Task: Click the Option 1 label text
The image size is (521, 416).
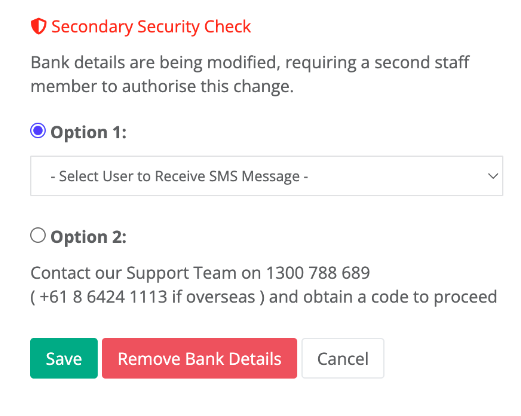Action: coord(89,132)
